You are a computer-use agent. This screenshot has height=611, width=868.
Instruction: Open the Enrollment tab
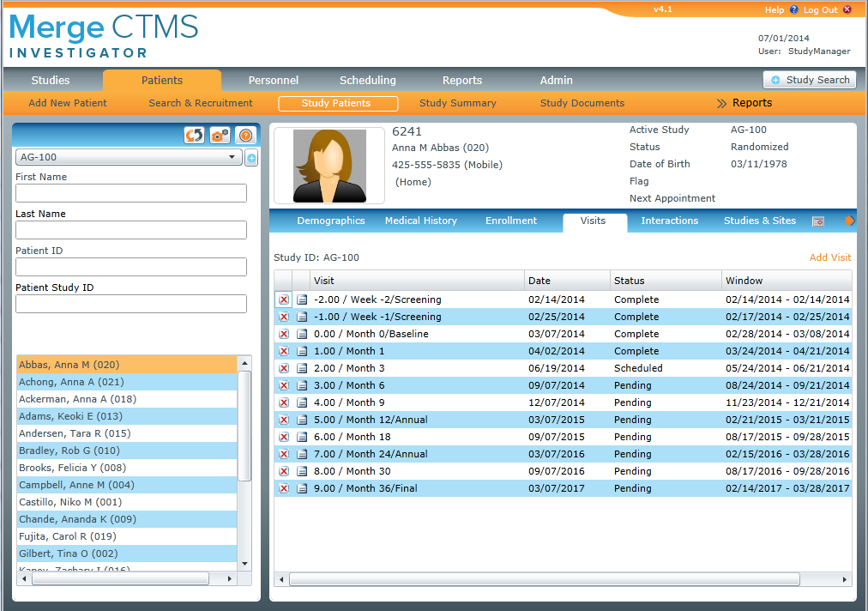coord(511,221)
